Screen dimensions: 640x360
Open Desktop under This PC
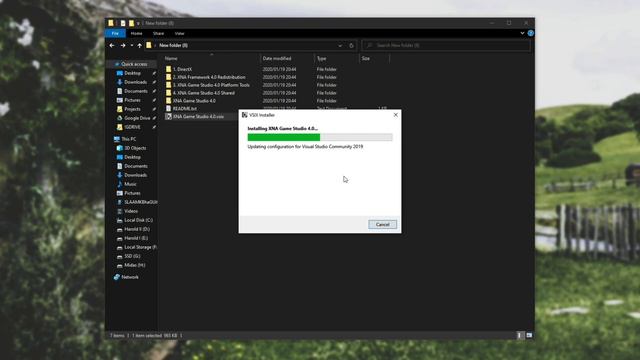tap(132, 157)
